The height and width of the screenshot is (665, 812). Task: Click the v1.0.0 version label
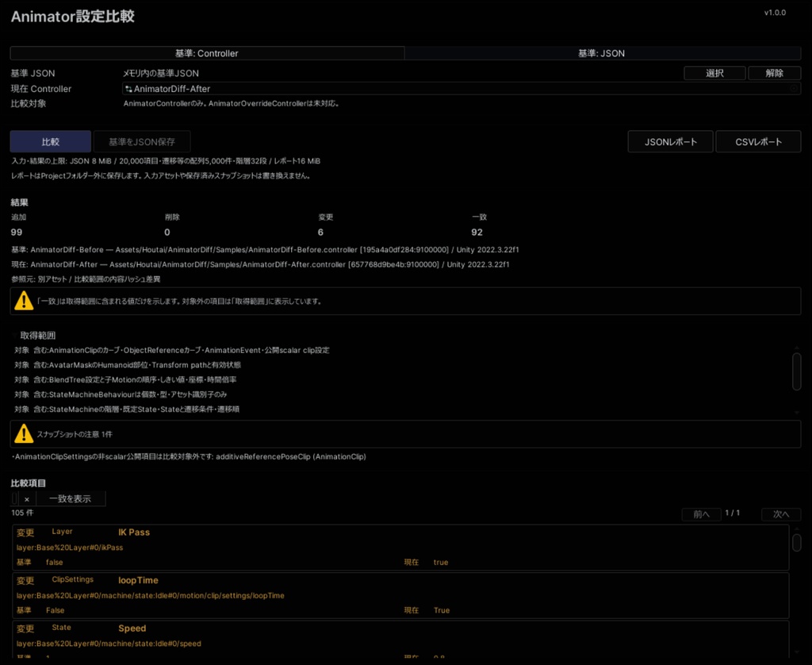coord(776,13)
